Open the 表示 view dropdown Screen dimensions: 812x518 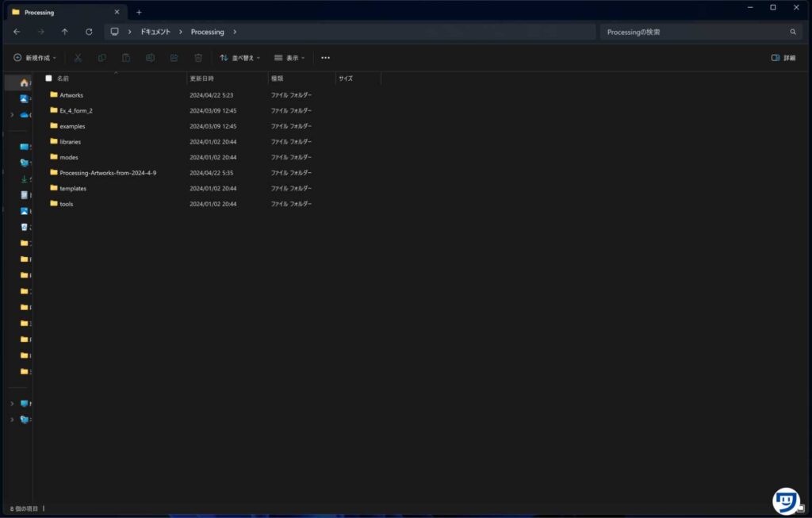point(289,57)
